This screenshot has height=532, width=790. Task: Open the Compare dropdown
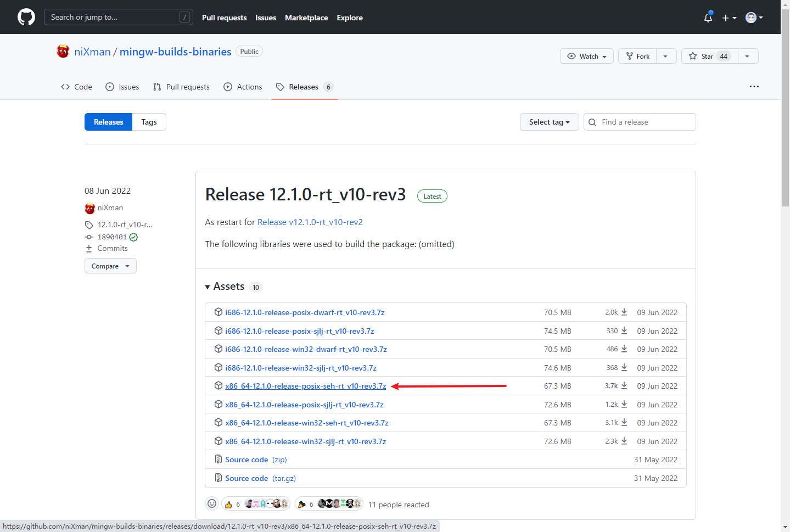click(x=110, y=266)
